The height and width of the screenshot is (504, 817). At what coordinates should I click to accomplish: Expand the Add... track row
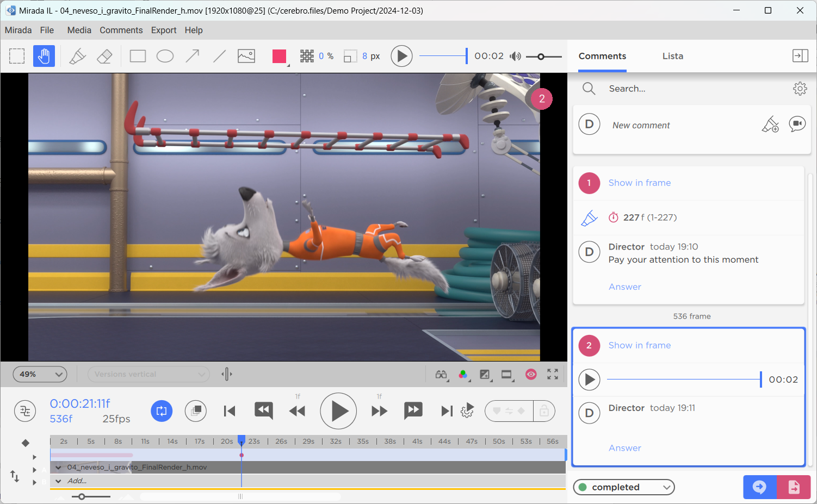tap(58, 481)
